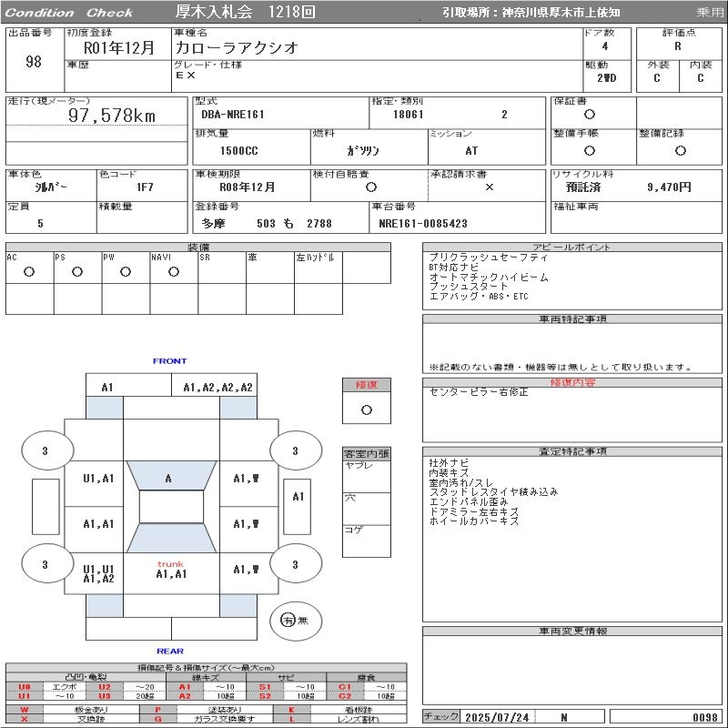Image resolution: width=728 pixels, height=728 pixels.
Task: Select inspection expiry R08年12月
Action: coord(248,187)
